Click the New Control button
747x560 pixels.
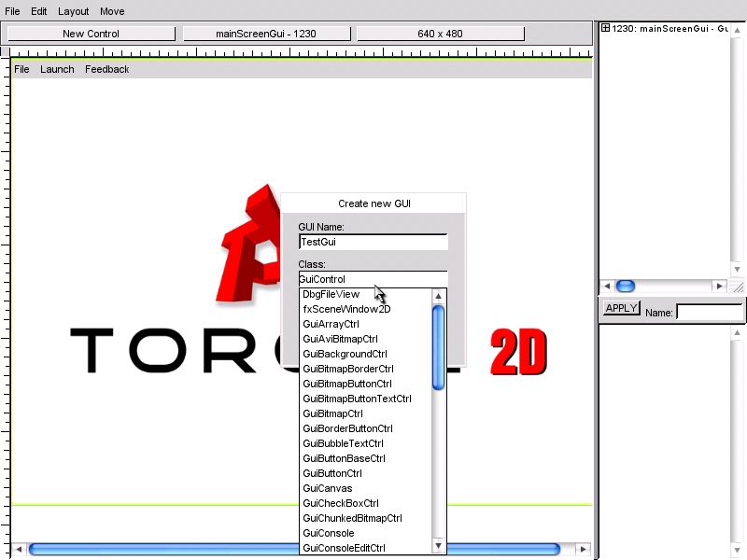pos(91,34)
